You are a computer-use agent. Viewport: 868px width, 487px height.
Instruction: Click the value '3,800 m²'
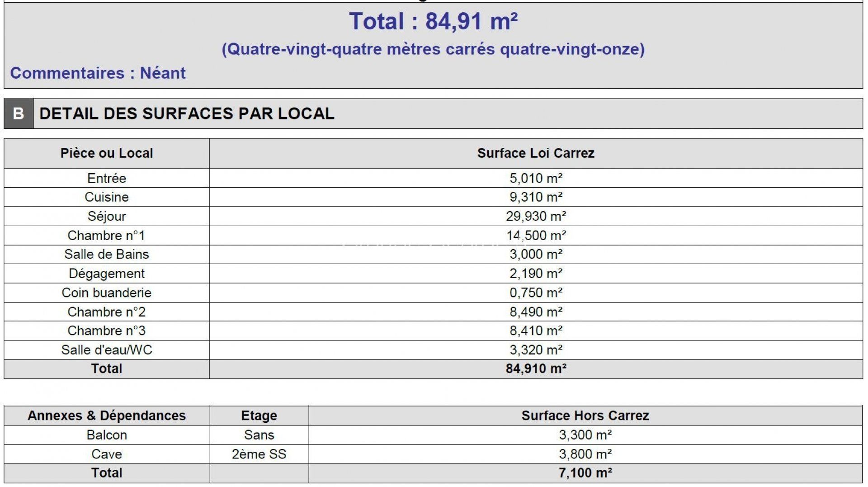tap(585, 454)
